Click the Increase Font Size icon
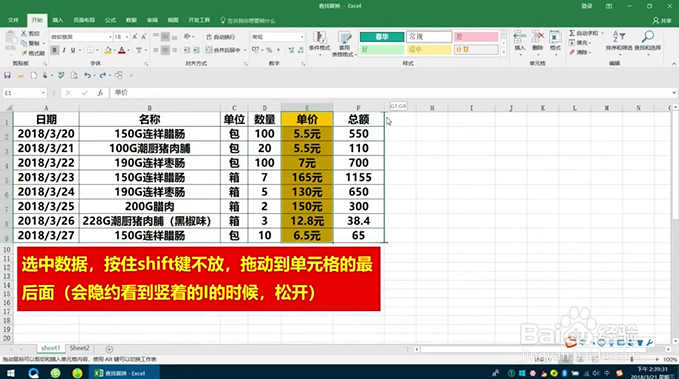This screenshot has height=379, width=679. [x=135, y=37]
